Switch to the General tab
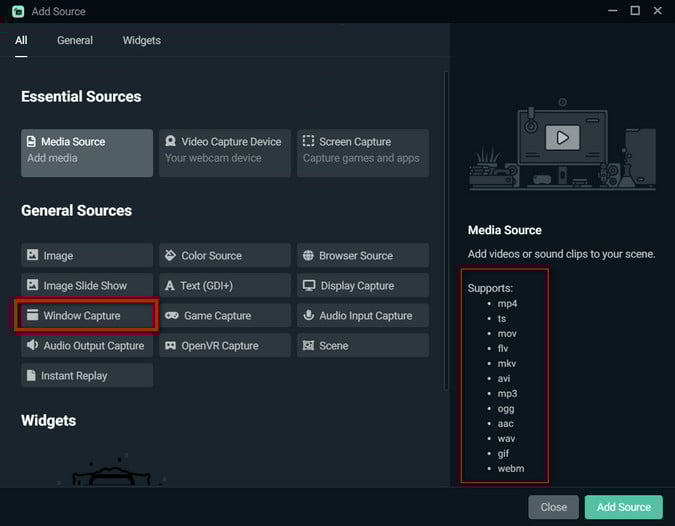675x526 pixels. tap(75, 40)
